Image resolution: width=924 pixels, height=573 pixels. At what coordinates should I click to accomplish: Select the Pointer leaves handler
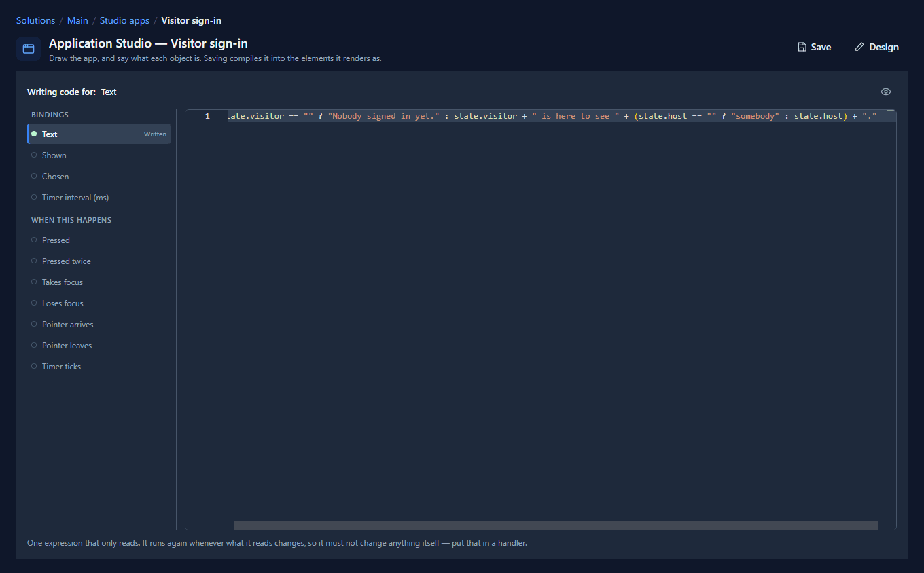[x=99, y=345]
